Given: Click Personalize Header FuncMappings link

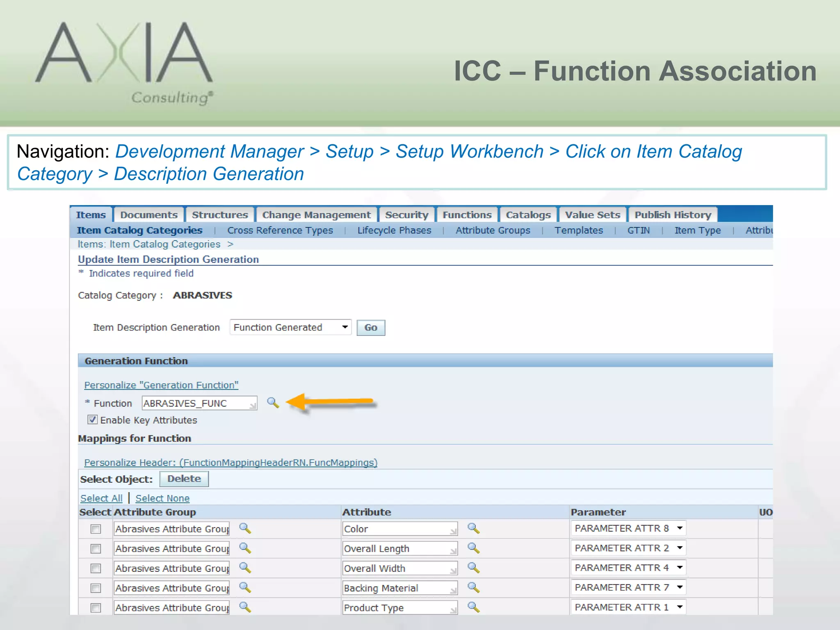Looking at the screenshot, I should point(231,463).
